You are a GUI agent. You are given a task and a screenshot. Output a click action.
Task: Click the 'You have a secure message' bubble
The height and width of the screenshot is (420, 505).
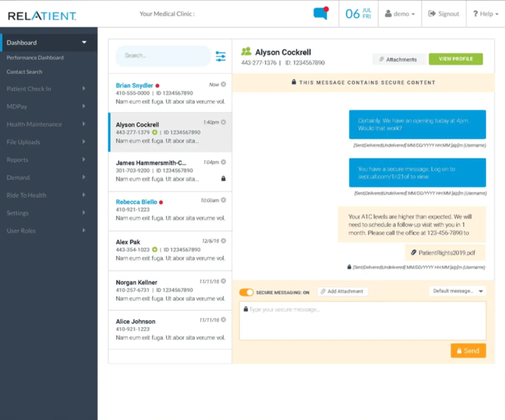point(417,173)
